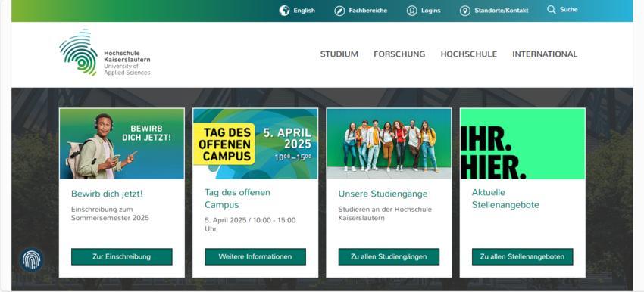
Task: Click the compass icon for Fachbereiche
Action: [x=339, y=11]
